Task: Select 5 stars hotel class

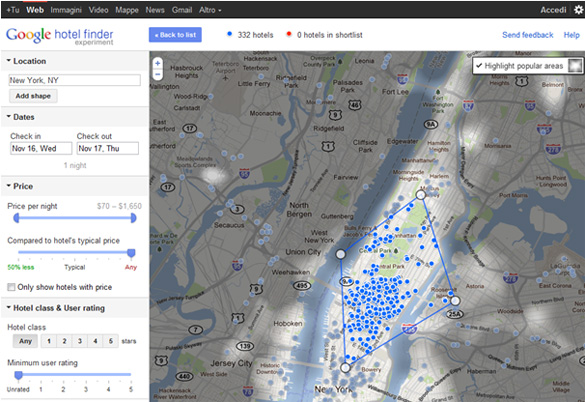Action: pos(111,341)
